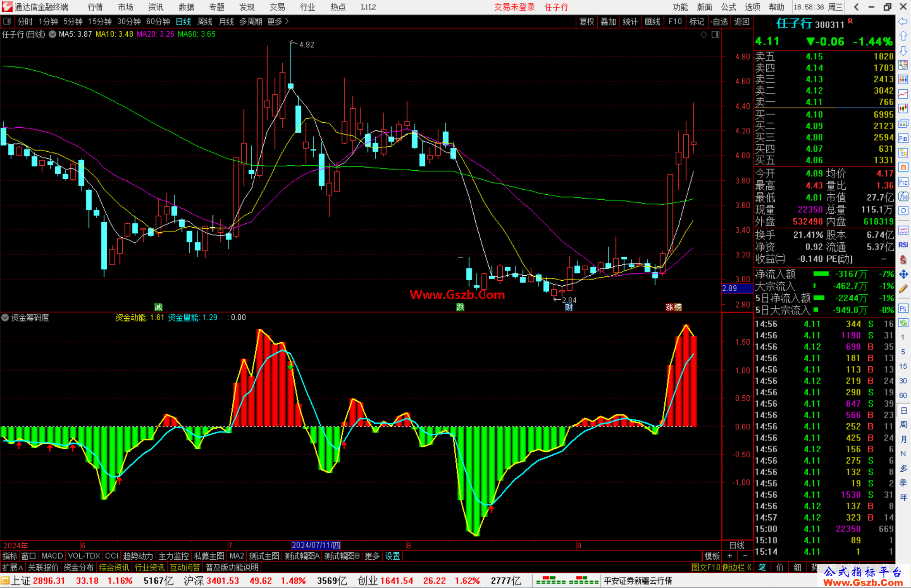This screenshot has height=588, width=911.
Task: Click the stacked windows sidebar icon
Action: coord(903,124)
